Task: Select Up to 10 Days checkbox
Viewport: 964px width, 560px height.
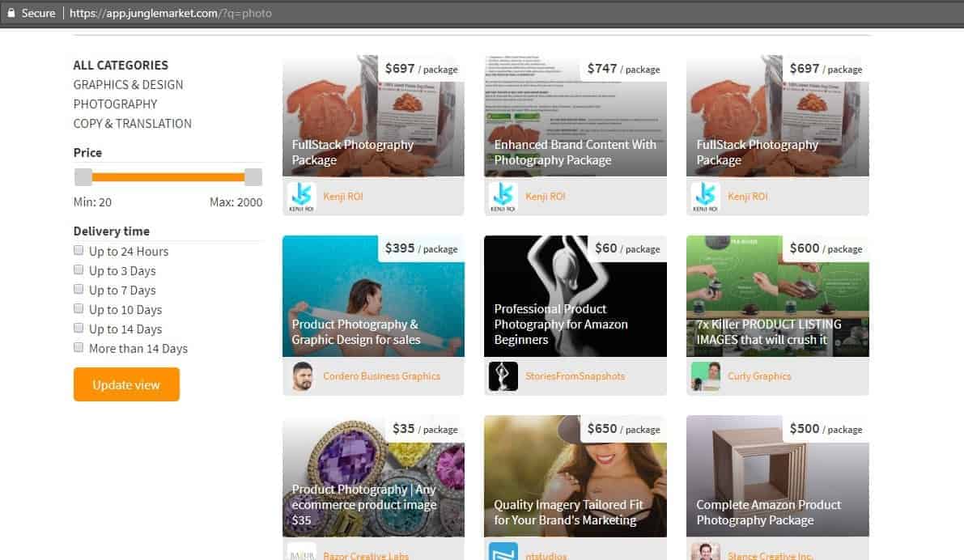Action: coord(79,308)
